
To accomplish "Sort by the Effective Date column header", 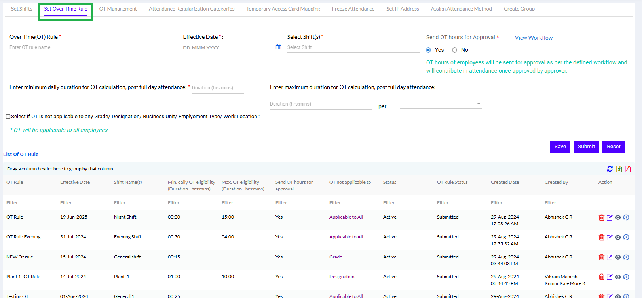I will pyautogui.click(x=75, y=182).
